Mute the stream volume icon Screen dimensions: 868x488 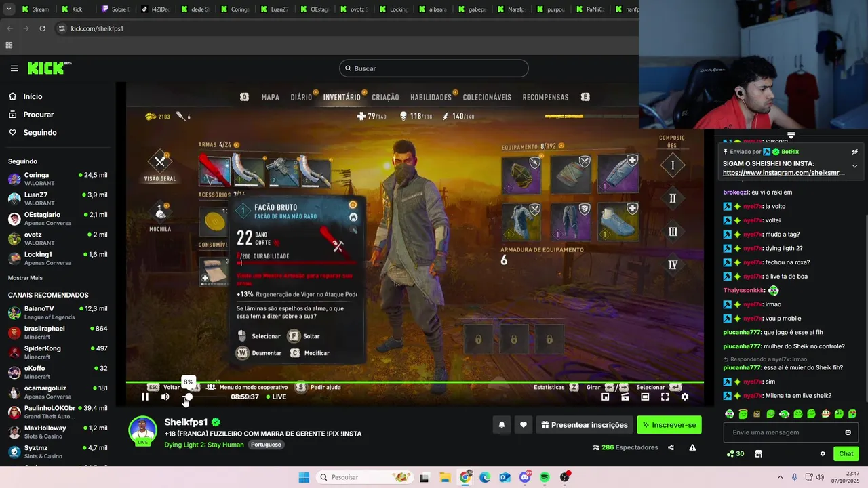[165, 396]
